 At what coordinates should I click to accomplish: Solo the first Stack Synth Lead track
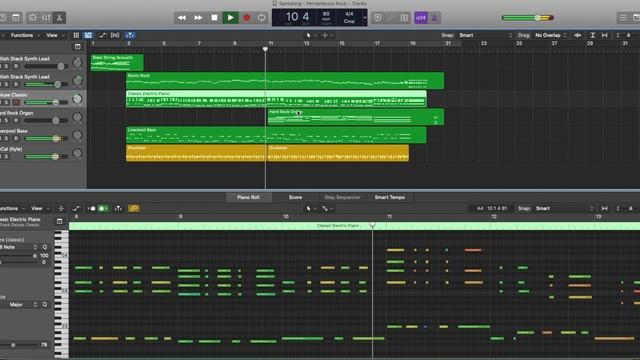[x=7, y=66]
